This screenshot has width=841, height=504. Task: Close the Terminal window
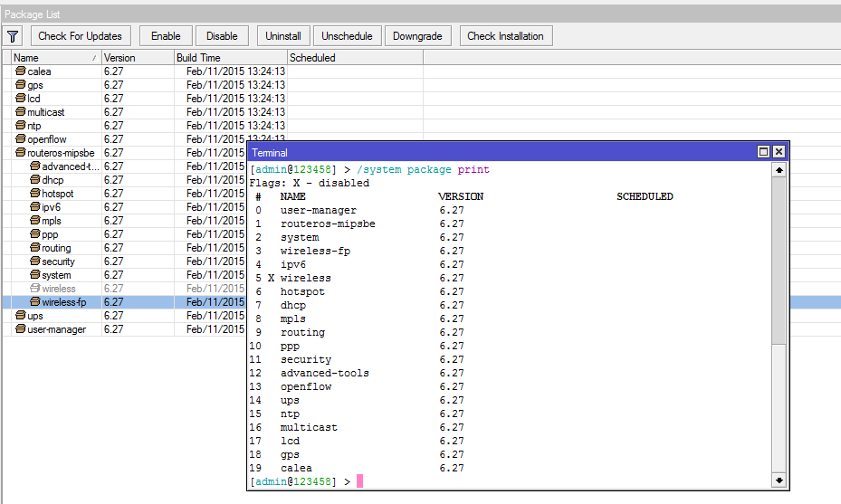tap(779, 152)
